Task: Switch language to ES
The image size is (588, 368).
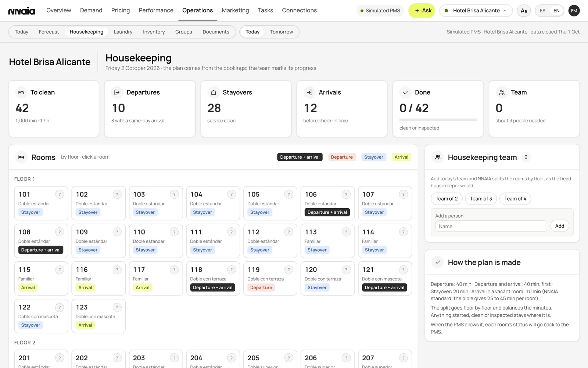Action: [x=542, y=11]
